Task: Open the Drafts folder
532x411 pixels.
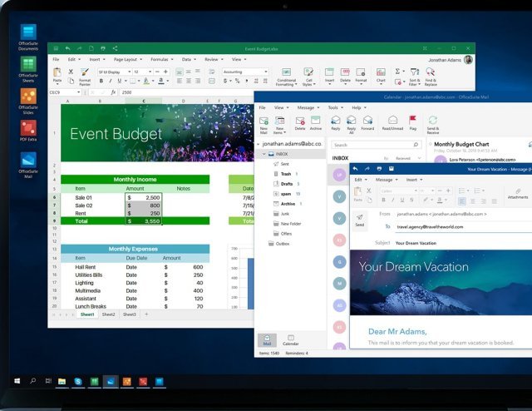Action: (287, 184)
